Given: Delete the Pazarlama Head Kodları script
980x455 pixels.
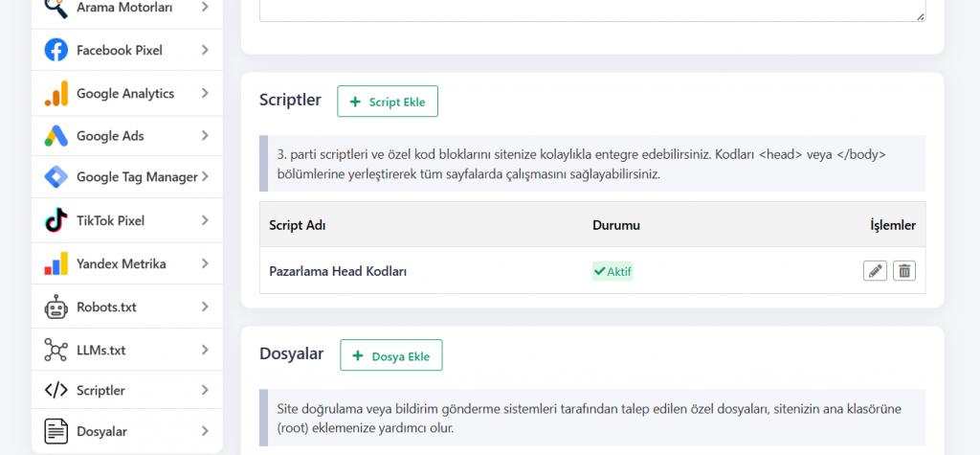Looking at the screenshot, I should (x=904, y=271).
